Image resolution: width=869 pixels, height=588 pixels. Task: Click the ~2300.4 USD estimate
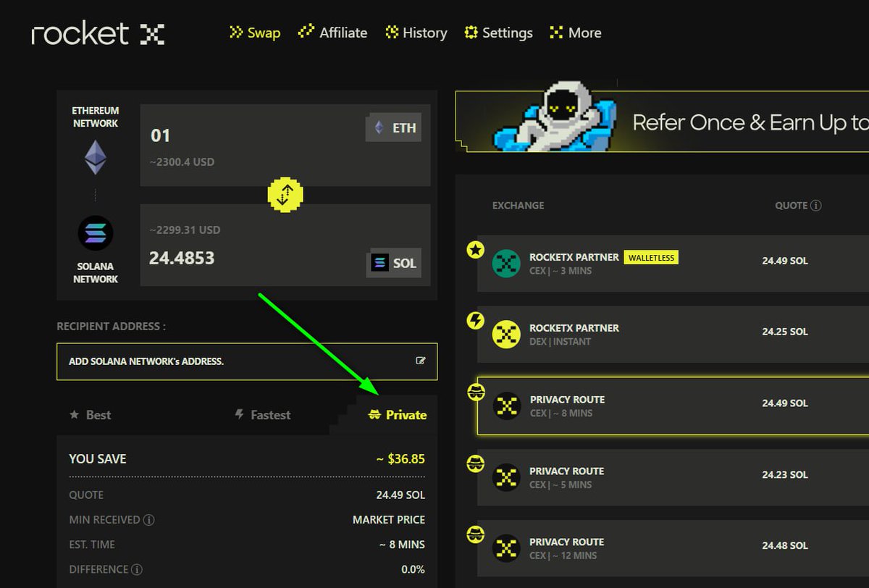pyautogui.click(x=182, y=162)
